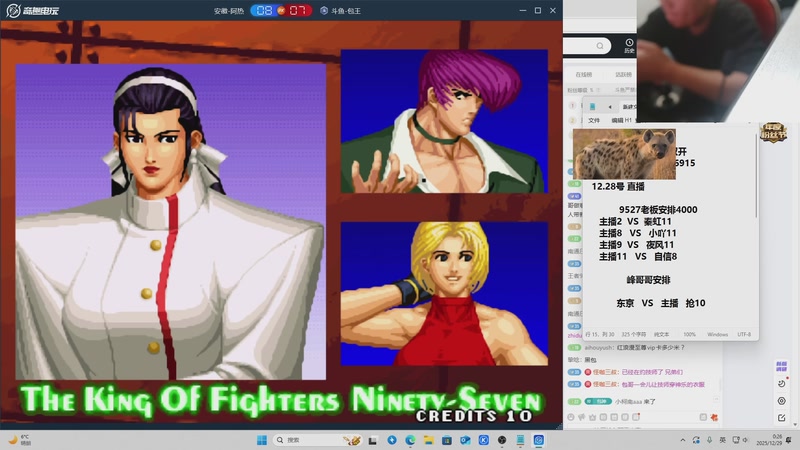Open the weather widget on the taskbar
This screenshot has height=450, width=800.
19,440
